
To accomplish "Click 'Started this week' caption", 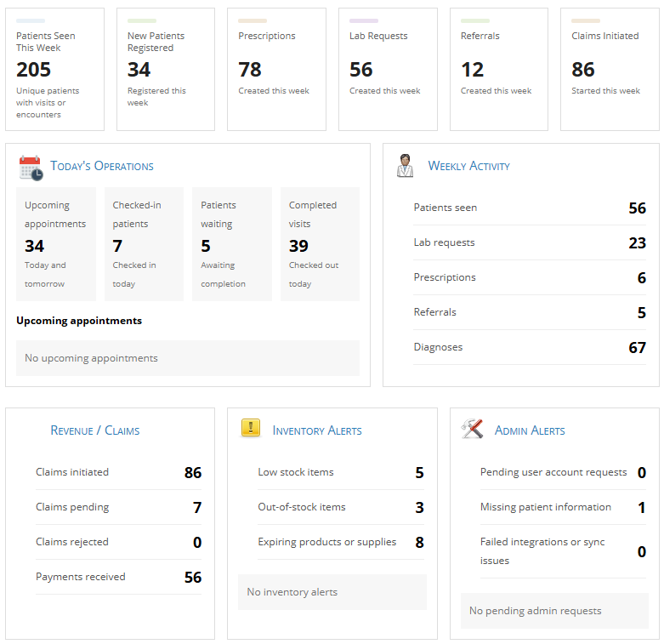I will [x=606, y=91].
